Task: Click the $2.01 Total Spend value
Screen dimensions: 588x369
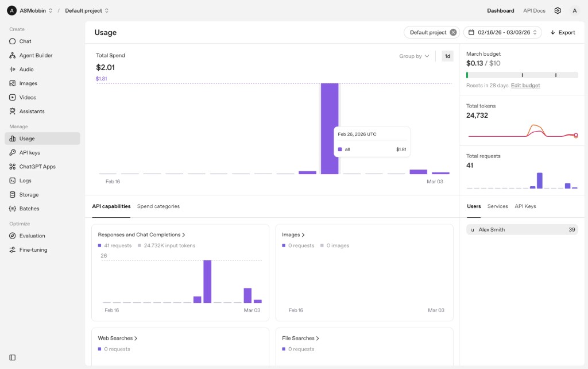Action: [x=106, y=67]
